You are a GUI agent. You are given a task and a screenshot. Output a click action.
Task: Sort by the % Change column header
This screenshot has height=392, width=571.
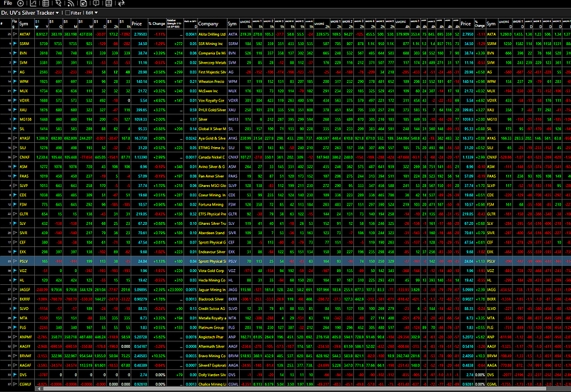click(x=156, y=24)
